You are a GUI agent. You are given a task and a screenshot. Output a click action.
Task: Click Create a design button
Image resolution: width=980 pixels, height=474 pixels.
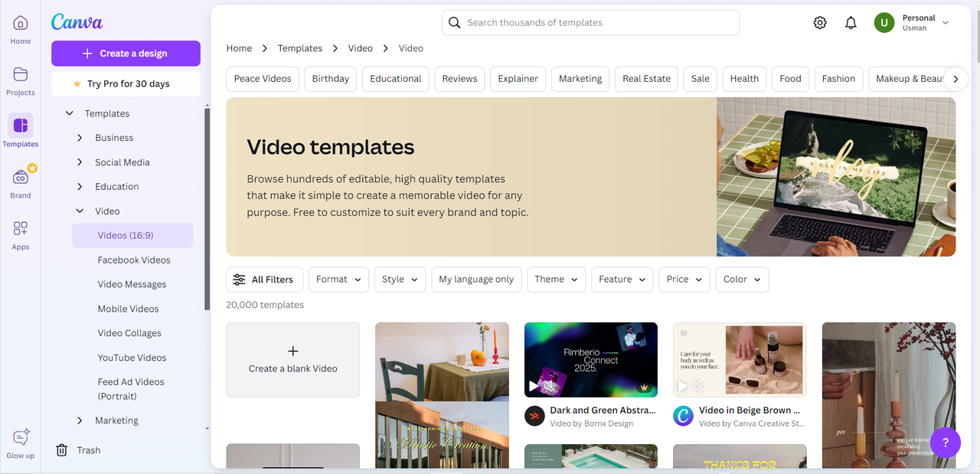pos(126,54)
